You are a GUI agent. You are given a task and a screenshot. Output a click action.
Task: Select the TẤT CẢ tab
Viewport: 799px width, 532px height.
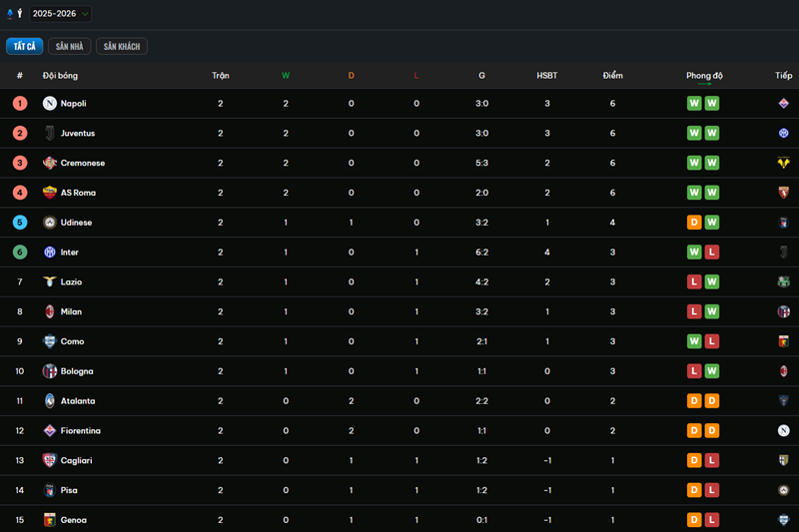click(24, 46)
